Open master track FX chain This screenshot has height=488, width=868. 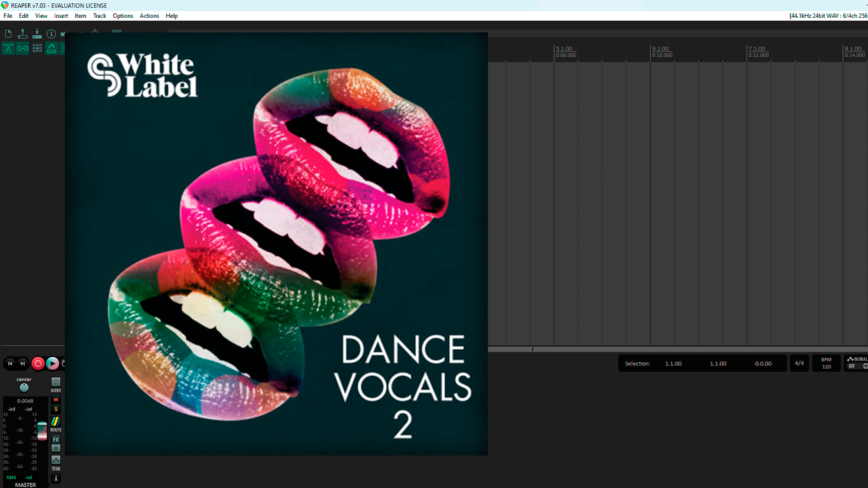tap(56, 440)
